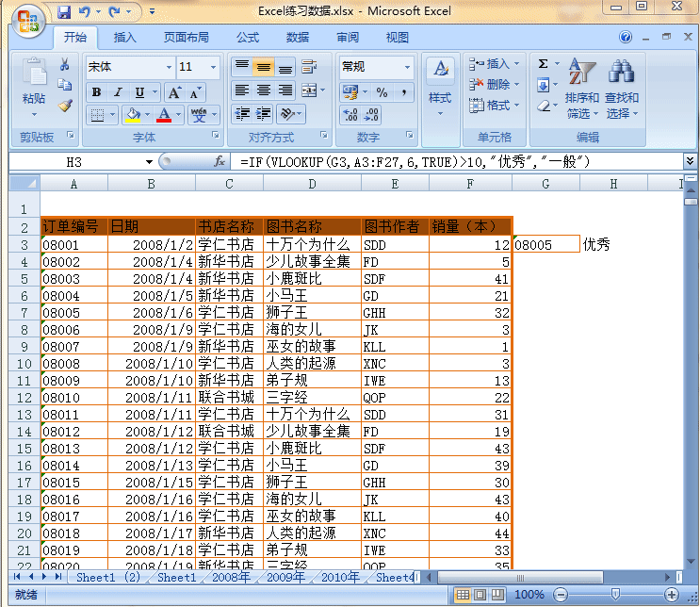Click the zoom slider in status bar
Screen dimensions: 700x607
[x=615, y=595]
